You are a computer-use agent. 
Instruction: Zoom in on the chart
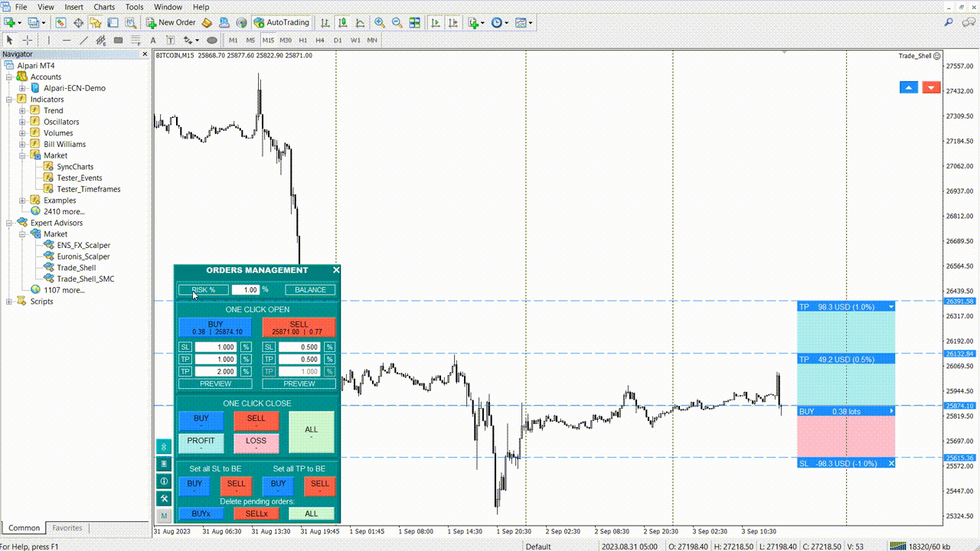(x=379, y=22)
